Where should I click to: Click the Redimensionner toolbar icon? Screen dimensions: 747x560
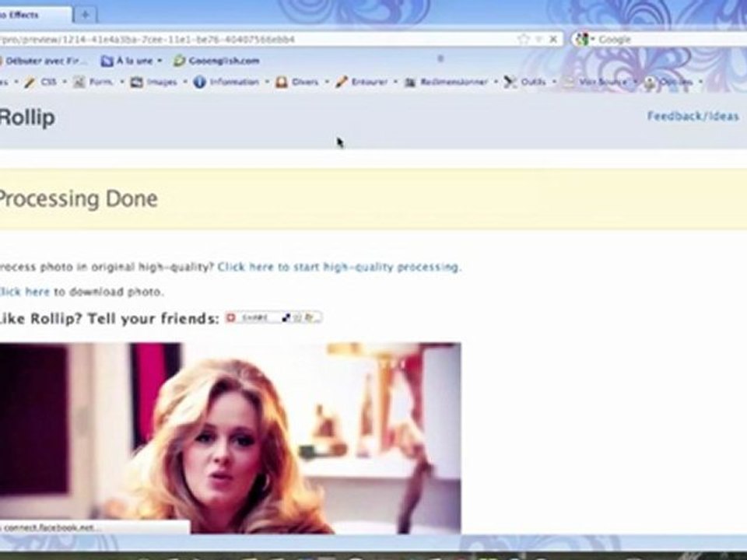(x=410, y=82)
